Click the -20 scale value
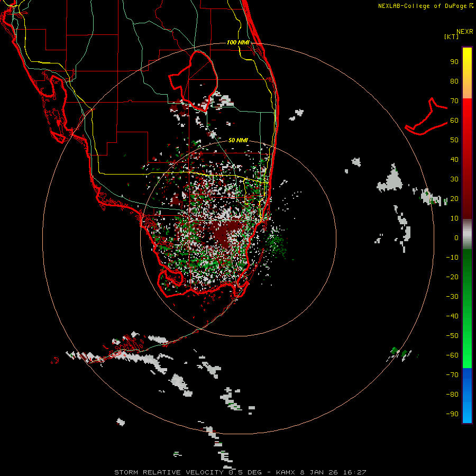The width and height of the screenshot is (476, 476). point(452,277)
